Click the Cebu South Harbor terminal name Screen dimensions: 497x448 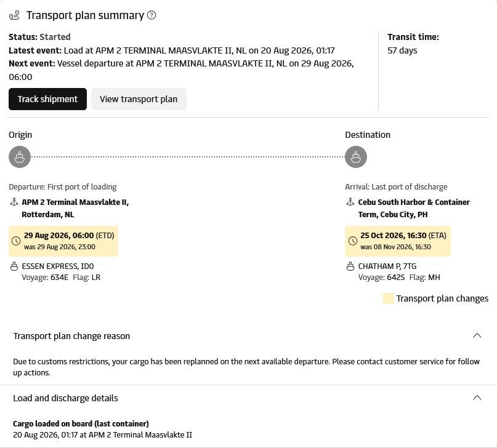pyautogui.click(x=414, y=209)
